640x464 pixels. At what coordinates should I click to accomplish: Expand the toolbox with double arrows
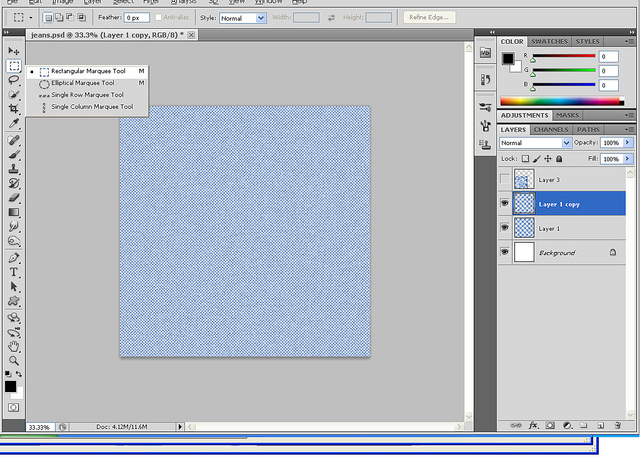click(x=6, y=32)
